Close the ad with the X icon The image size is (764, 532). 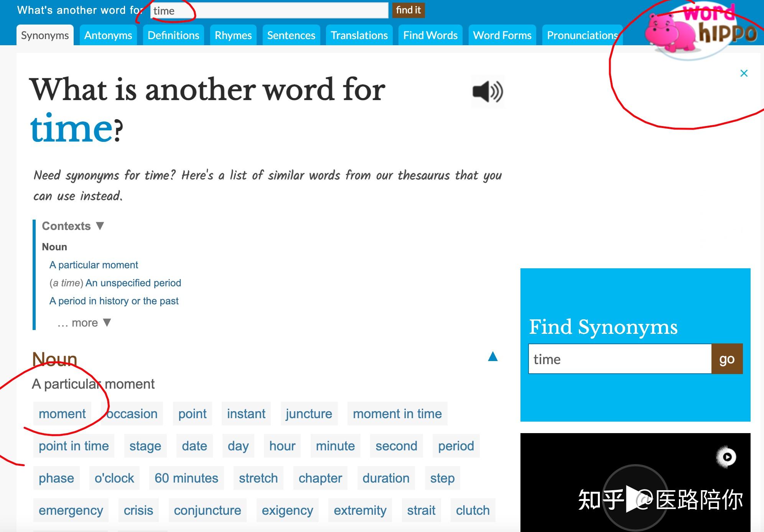click(744, 73)
